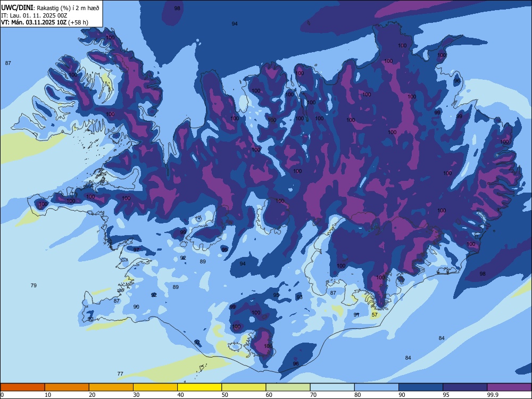The image size is (532, 399).
Task: Select the 91 value beside the 57
Action: 356,314
